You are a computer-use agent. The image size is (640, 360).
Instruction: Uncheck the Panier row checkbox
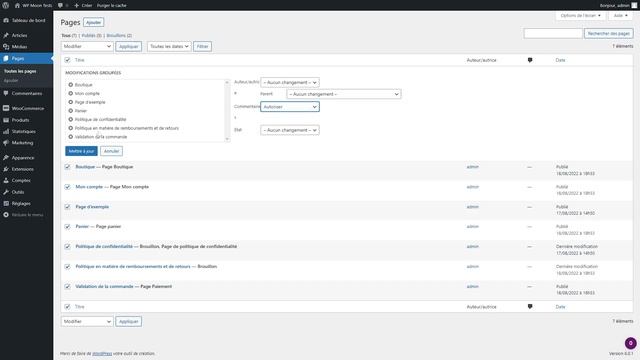pyautogui.click(x=67, y=227)
